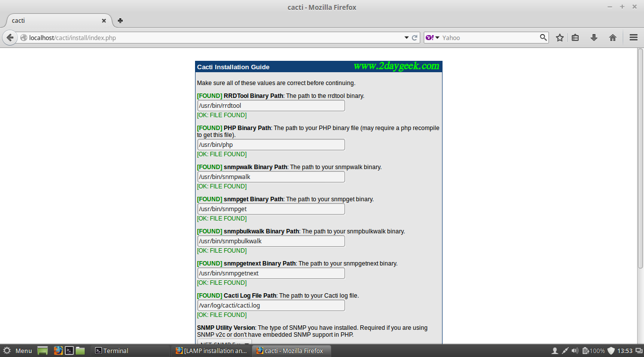Open the SNMP Utility Version dropdown
The height and width of the screenshot is (357, 644).
coord(225,342)
